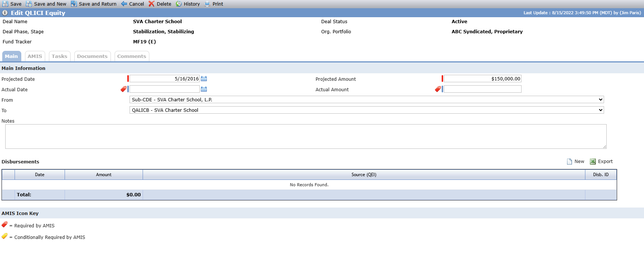Click the red Delete X icon

[x=151, y=4]
